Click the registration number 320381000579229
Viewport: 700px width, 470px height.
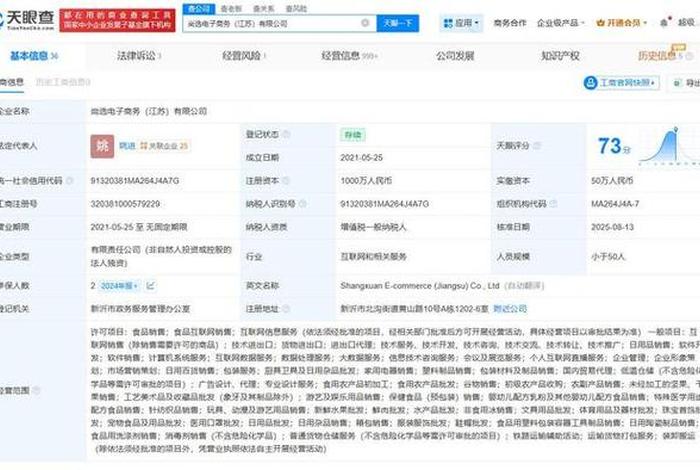click(125, 204)
